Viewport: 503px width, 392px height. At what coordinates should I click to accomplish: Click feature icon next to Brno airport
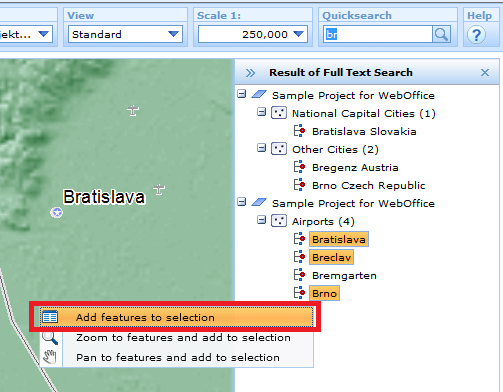coord(299,293)
